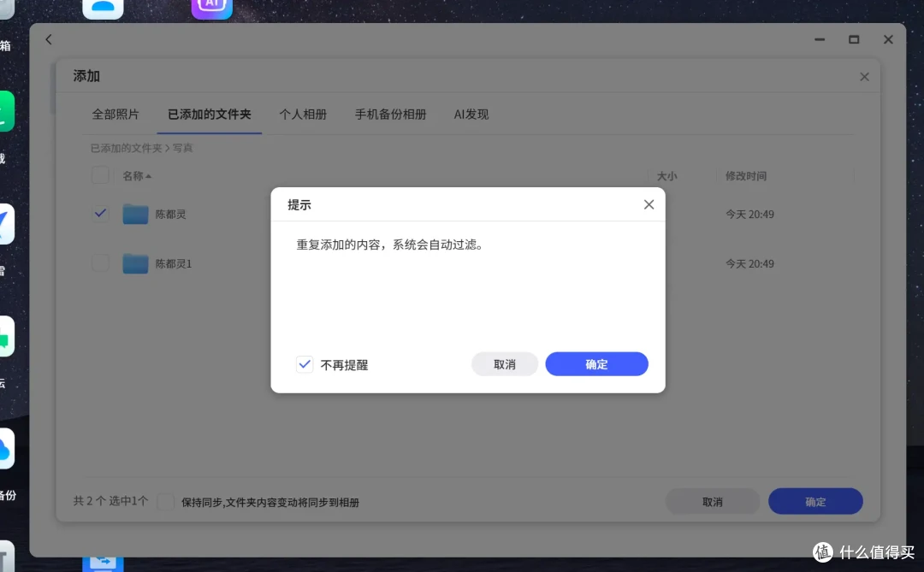Screen dimensions: 924x572
Task: Open the 个人相册 tab
Action: [x=303, y=115]
